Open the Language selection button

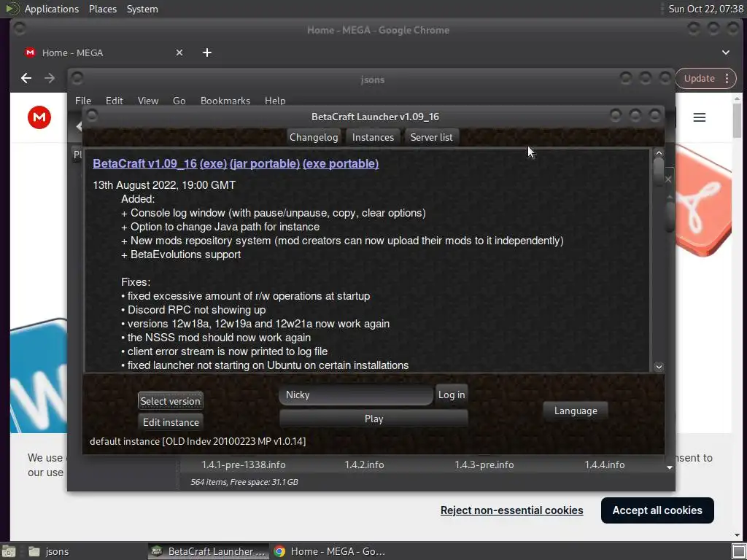[576, 411]
